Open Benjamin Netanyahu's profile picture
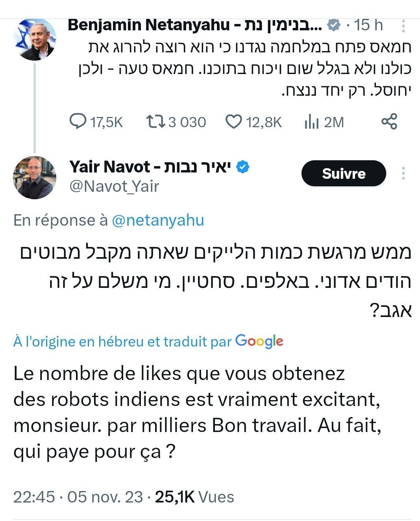420x521 pixels. pos(35,39)
